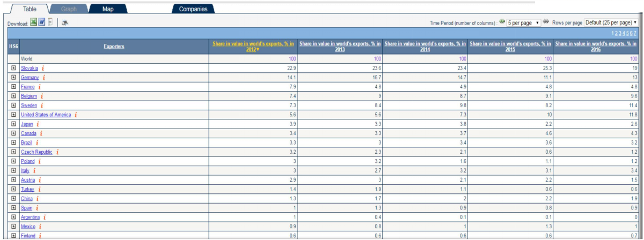
Task: Open the info icon beside Argentina
Action: (x=45, y=217)
